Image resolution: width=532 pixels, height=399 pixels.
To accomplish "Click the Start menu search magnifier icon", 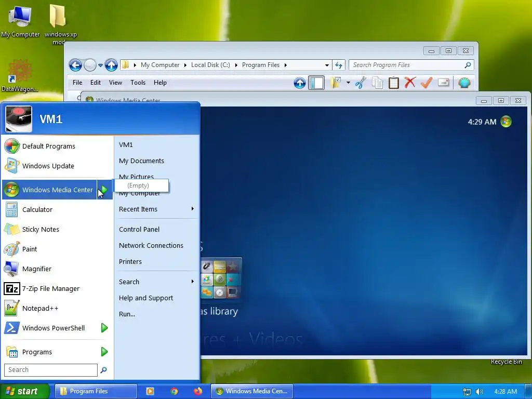I will (104, 370).
